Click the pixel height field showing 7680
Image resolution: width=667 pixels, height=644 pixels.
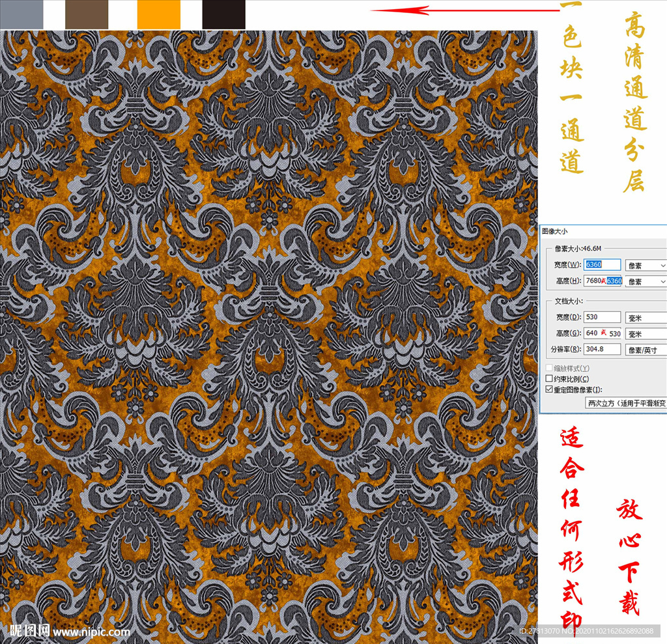point(603,281)
